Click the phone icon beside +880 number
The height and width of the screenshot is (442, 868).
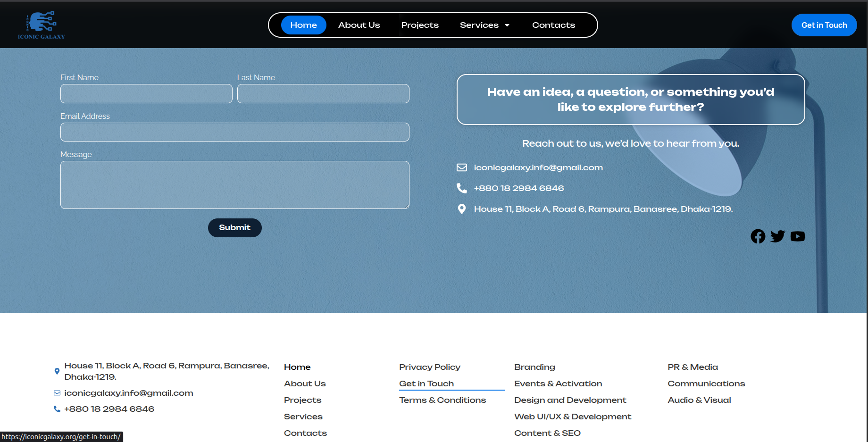pos(462,188)
